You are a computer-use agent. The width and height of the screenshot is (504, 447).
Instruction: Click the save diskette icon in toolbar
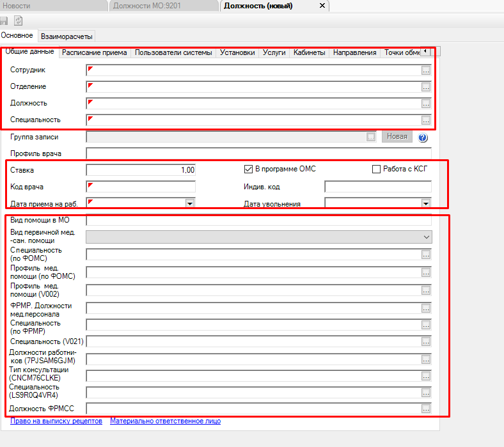(x=4, y=21)
